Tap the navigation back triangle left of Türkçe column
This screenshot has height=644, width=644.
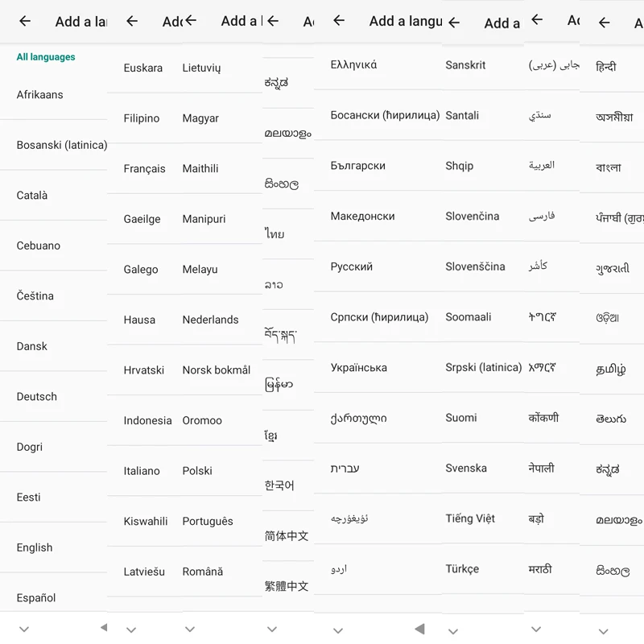point(419,628)
